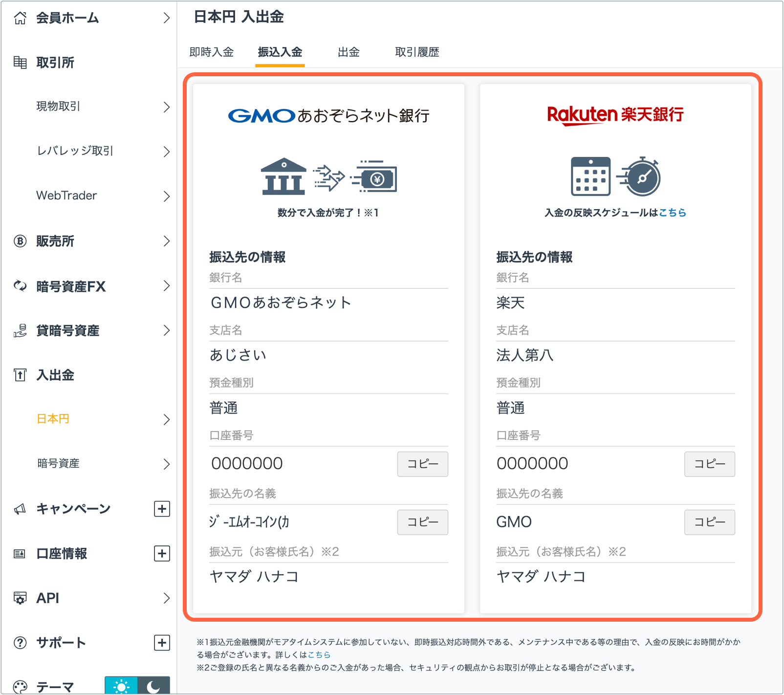Click the chevron next to 貸暗号資産
The height and width of the screenshot is (695, 784).
pos(167,330)
